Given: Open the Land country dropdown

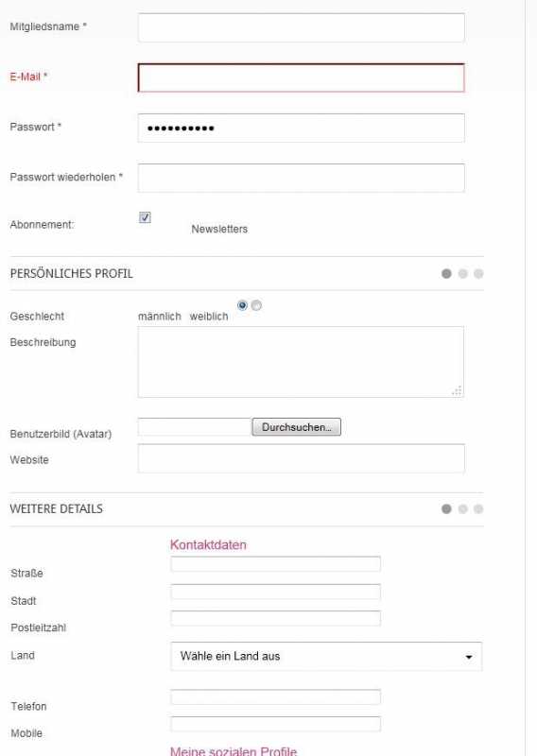Looking at the screenshot, I should pyautogui.click(x=326, y=656).
